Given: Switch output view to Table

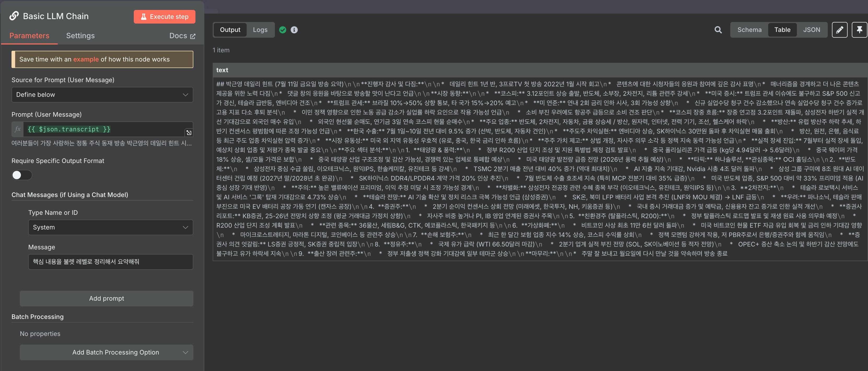Looking at the screenshot, I should click(782, 30).
